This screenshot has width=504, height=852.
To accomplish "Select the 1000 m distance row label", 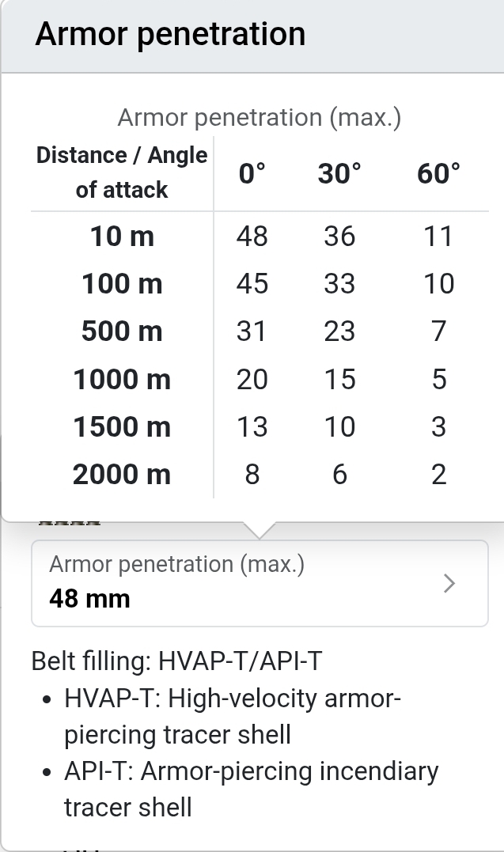I will pyautogui.click(x=122, y=379).
